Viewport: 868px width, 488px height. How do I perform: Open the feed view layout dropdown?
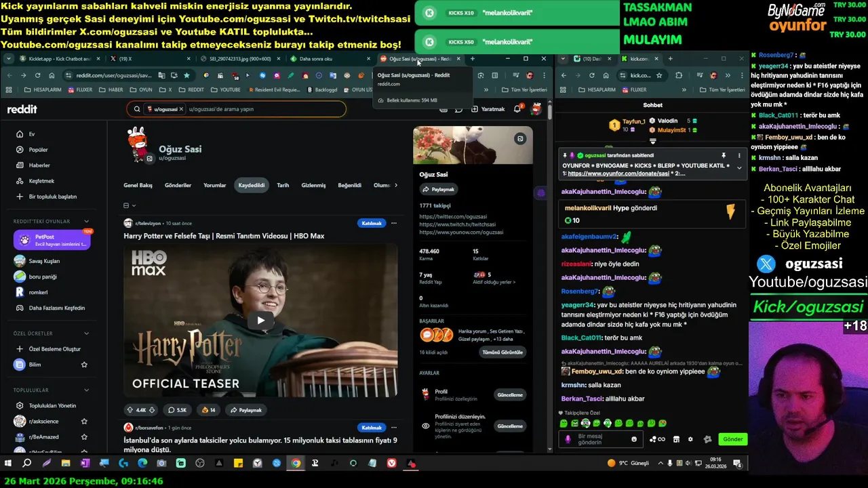tap(130, 205)
